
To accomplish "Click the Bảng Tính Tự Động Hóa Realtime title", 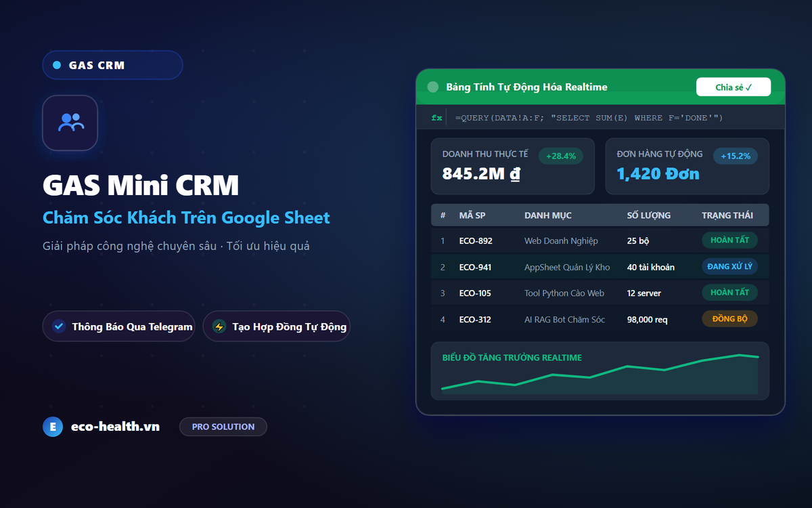I will [527, 87].
